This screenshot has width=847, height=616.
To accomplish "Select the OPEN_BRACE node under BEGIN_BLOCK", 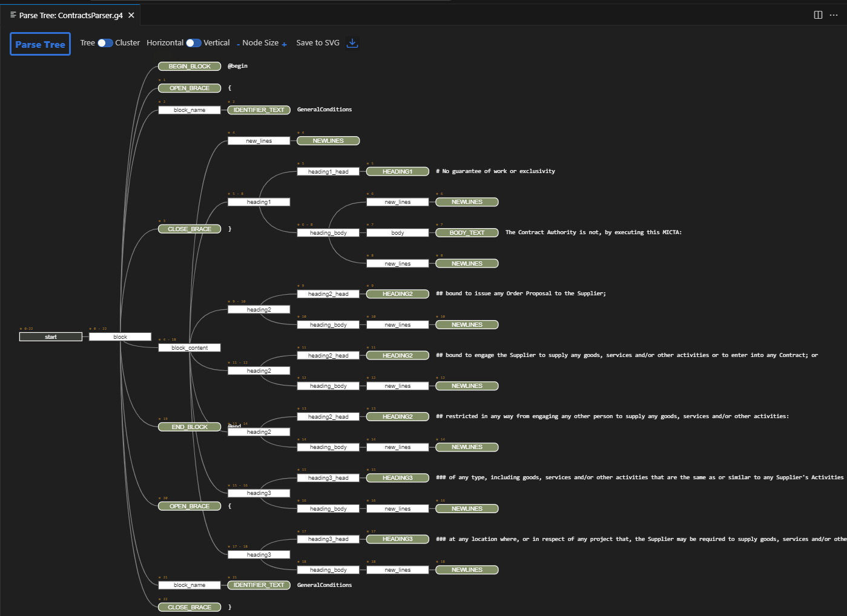I will click(x=190, y=88).
